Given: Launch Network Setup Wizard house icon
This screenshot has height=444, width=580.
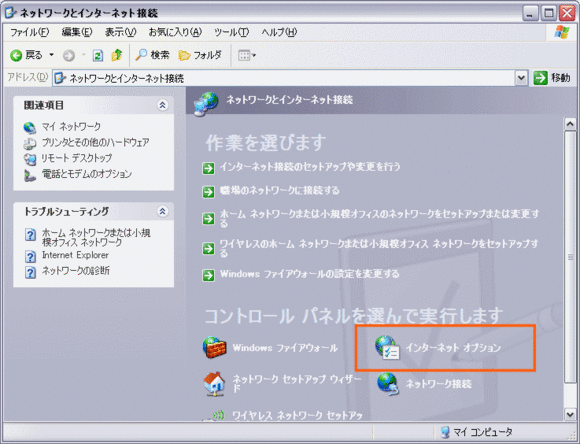Looking at the screenshot, I should click(214, 384).
